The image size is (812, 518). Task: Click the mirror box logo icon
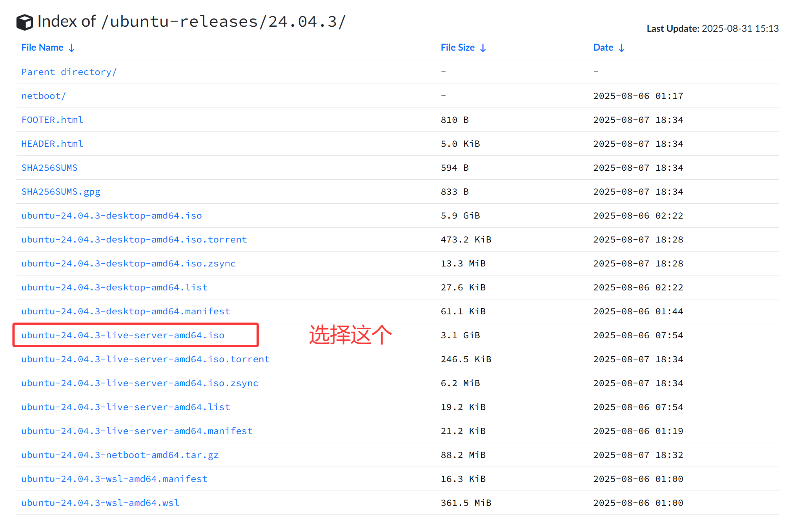tap(25, 22)
